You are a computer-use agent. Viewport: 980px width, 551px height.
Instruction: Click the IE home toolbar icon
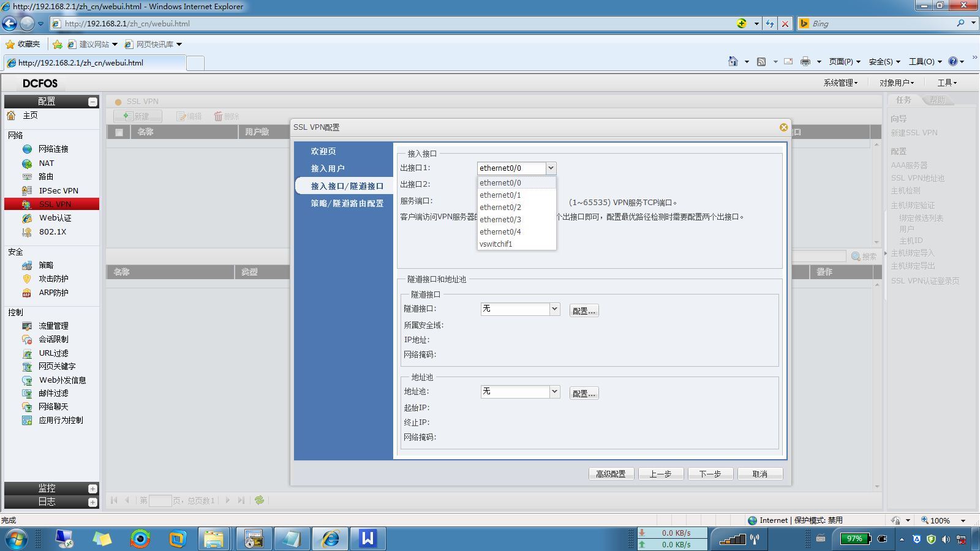tap(733, 61)
